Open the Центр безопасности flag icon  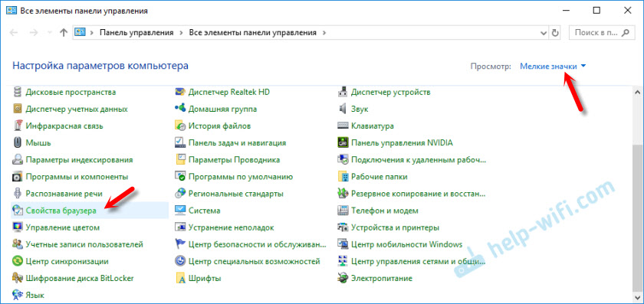[x=180, y=244]
